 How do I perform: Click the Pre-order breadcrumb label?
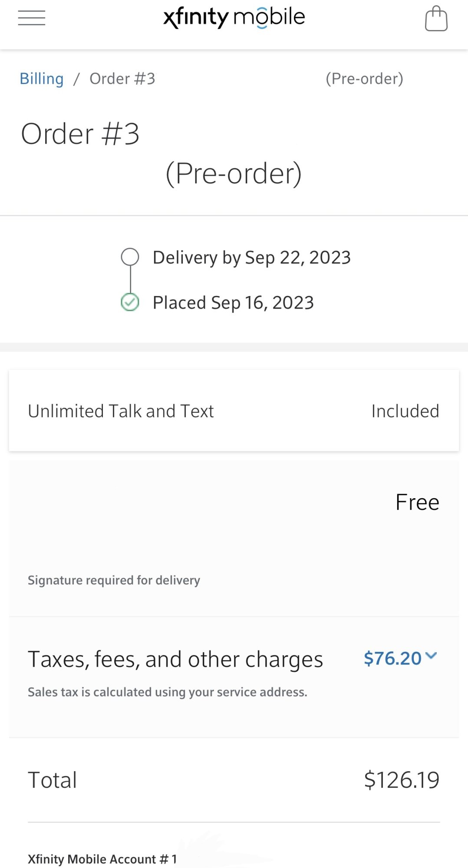[364, 79]
